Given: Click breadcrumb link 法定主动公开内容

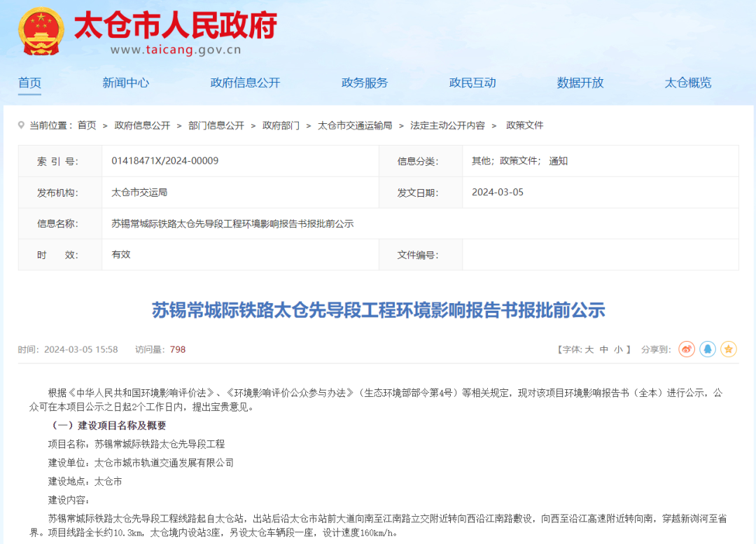Looking at the screenshot, I should click(447, 125).
